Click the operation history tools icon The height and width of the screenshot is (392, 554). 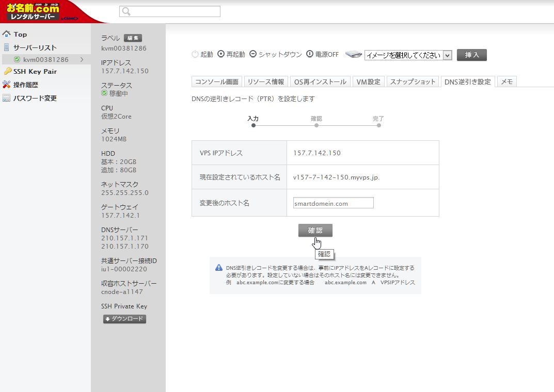6,85
